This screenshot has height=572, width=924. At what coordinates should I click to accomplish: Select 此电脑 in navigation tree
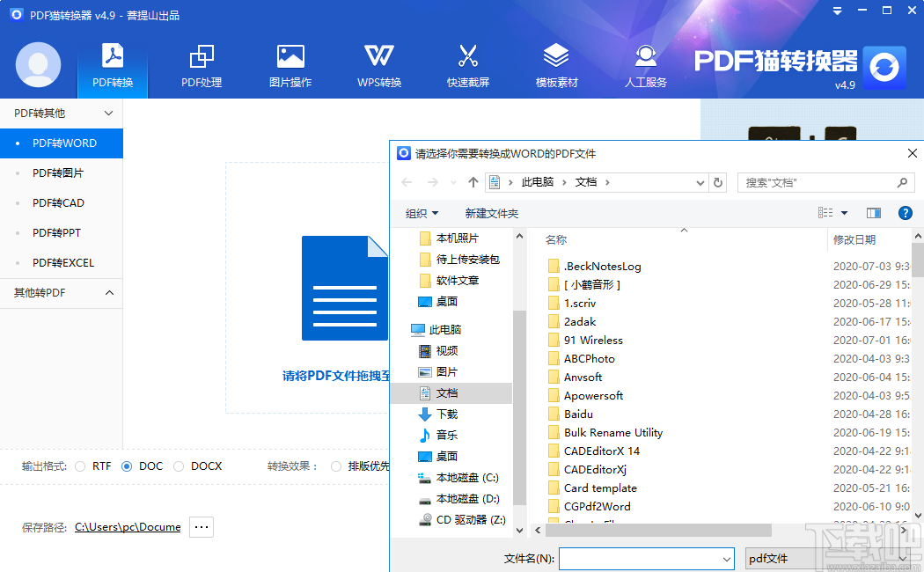click(444, 329)
